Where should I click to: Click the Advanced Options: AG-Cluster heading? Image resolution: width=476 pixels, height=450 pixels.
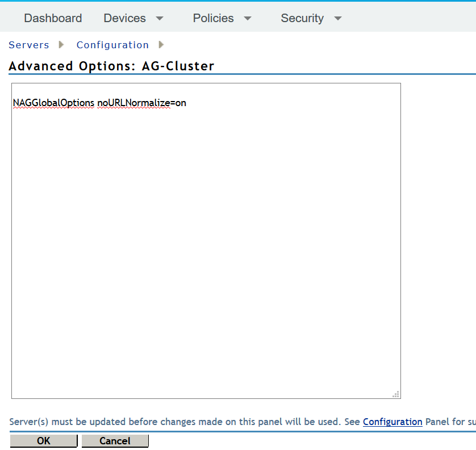[x=111, y=66]
